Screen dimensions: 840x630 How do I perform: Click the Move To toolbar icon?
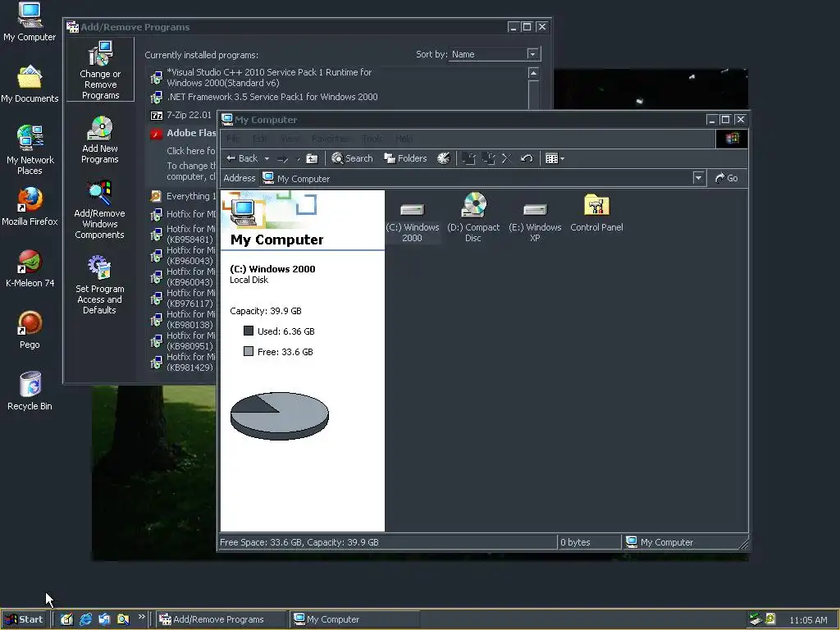point(468,158)
